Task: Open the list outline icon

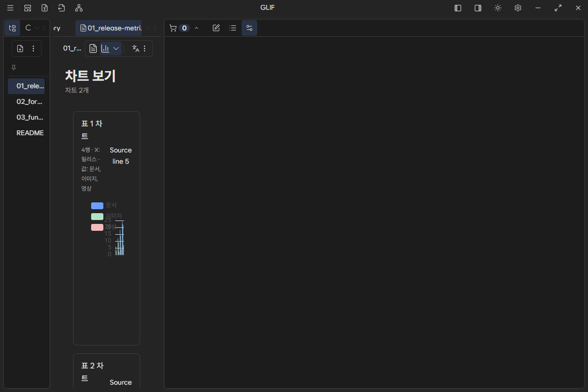Action: [x=233, y=28]
